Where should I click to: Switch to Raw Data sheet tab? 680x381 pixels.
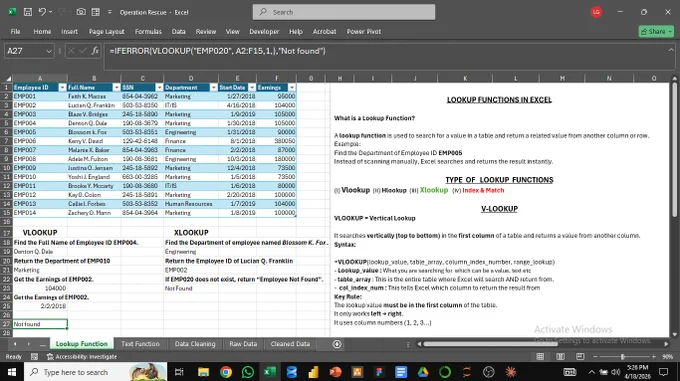243,344
